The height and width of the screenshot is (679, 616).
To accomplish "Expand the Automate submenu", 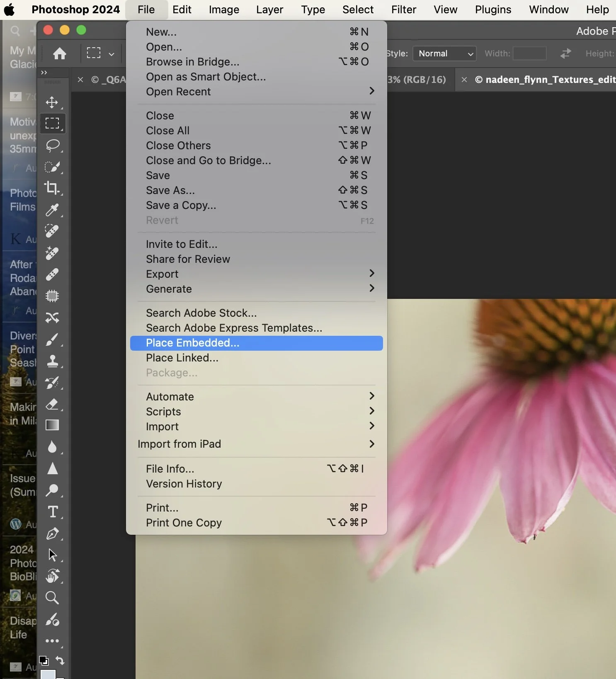I will 257,397.
